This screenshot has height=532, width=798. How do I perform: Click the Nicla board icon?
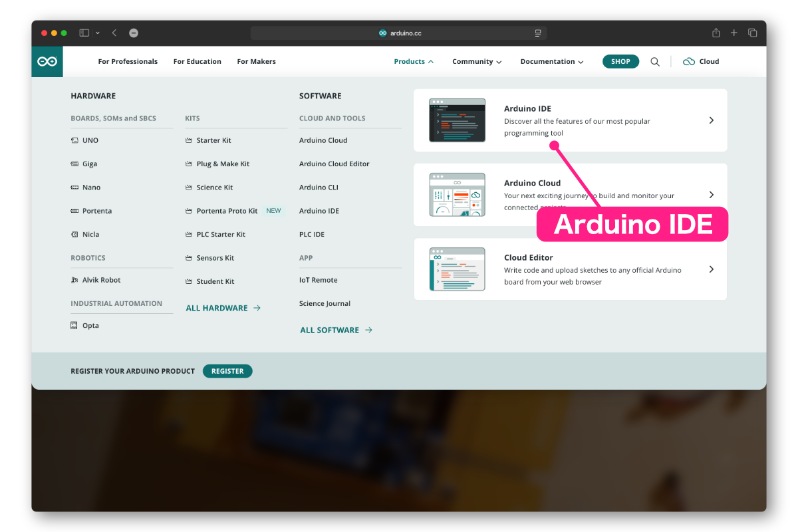[x=74, y=235]
